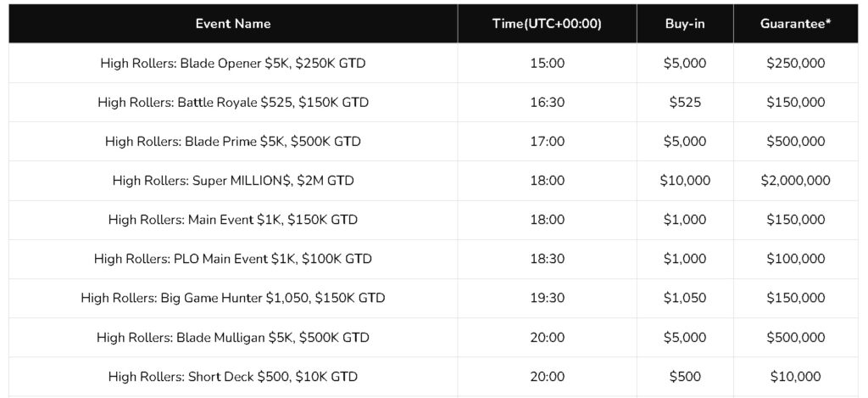868x398 pixels.
Task: Click the 15:00 start time cell
Action: (547, 63)
